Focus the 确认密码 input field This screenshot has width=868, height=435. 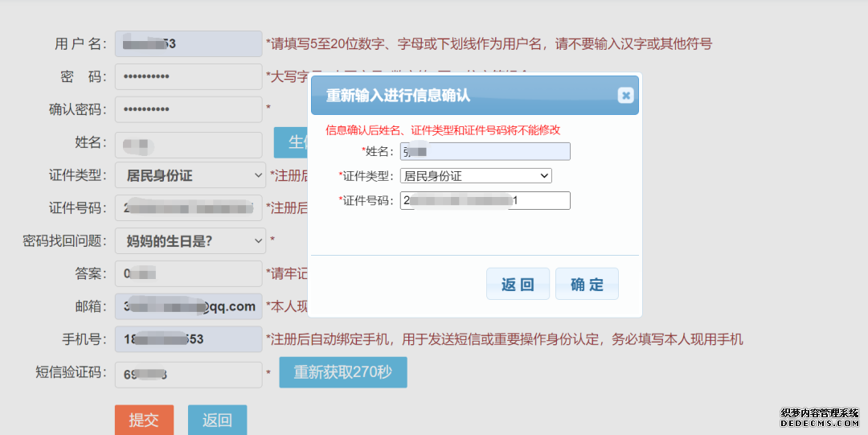188,109
